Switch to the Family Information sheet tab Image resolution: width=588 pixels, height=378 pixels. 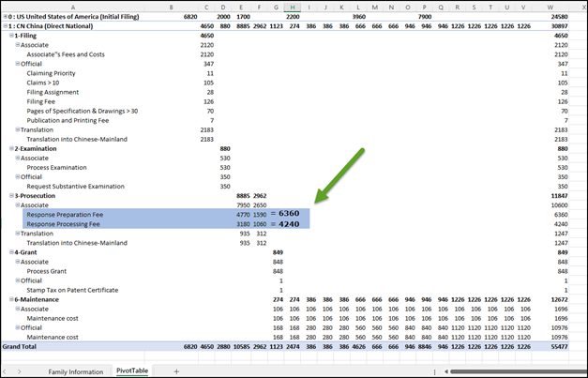(76, 371)
